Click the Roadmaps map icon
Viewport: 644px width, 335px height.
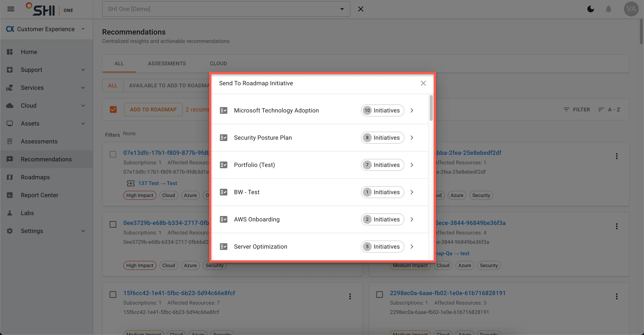pyautogui.click(x=10, y=177)
